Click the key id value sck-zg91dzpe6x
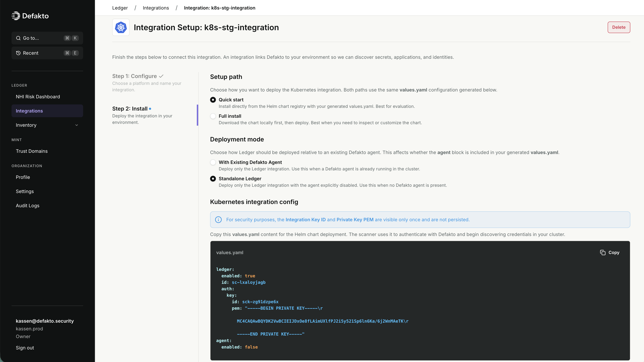The image size is (644, 362). tap(260, 302)
